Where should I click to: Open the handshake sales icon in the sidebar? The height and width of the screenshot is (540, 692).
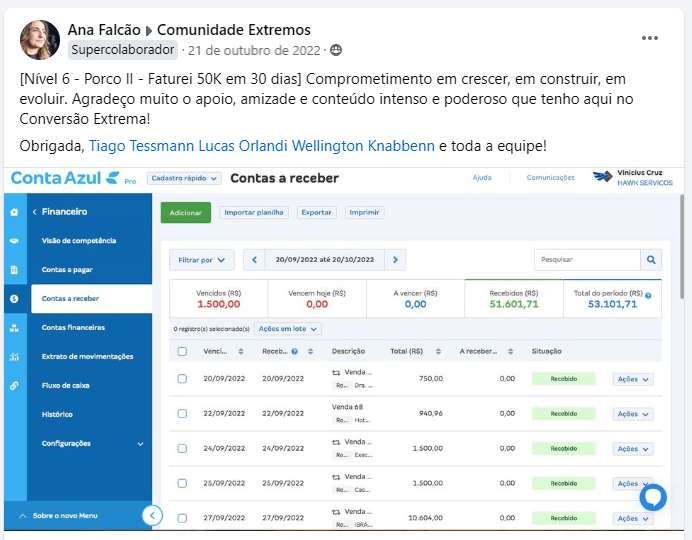point(14,241)
